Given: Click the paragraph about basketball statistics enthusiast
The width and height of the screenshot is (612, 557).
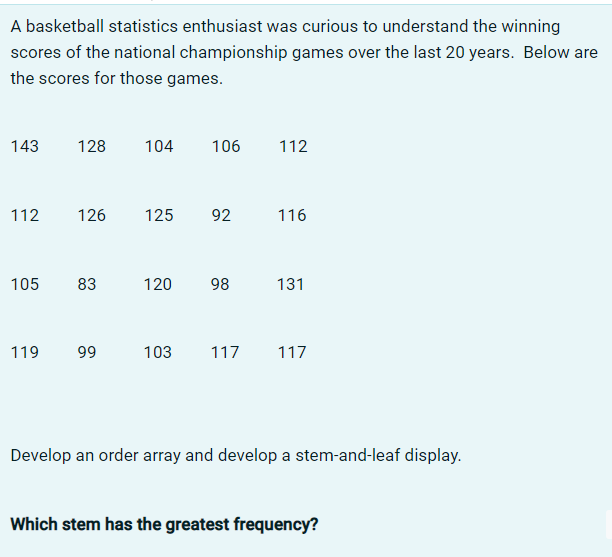Looking at the screenshot, I should tap(304, 52).
